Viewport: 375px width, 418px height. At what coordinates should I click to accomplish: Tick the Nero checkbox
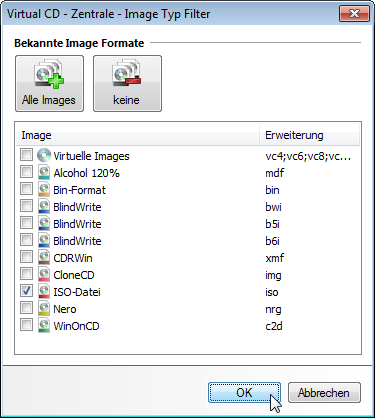(x=26, y=308)
